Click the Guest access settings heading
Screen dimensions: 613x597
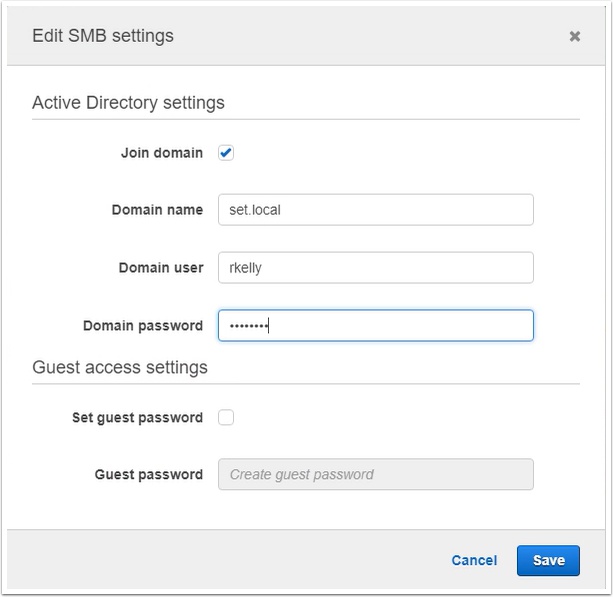point(120,368)
